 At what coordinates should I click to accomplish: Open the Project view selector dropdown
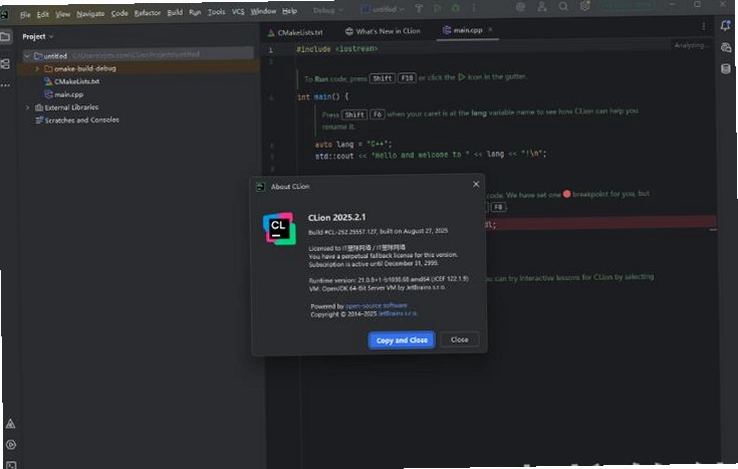click(x=38, y=36)
